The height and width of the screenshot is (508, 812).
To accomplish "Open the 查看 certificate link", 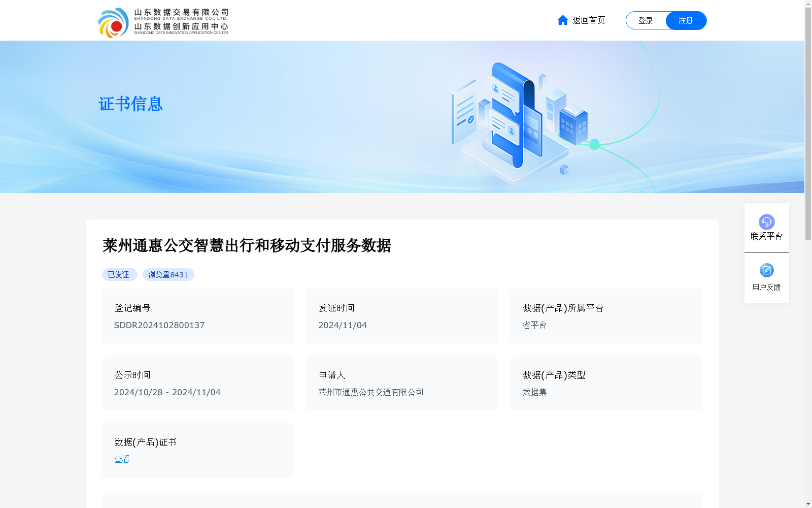I will [x=122, y=459].
